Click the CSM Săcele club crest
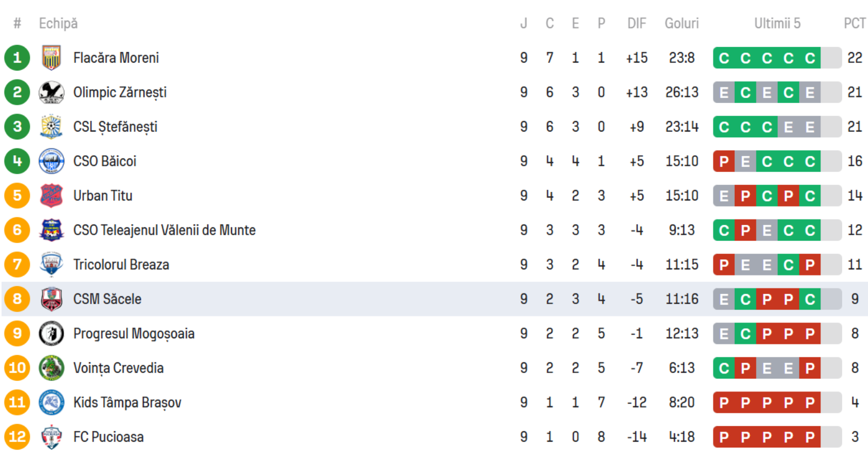This screenshot has width=868, height=462. click(x=51, y=299)
